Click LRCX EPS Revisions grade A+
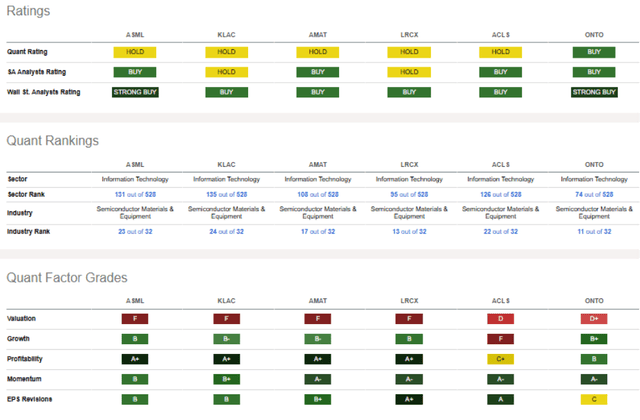The height and width of the screenshot is (420, 640). tap(409, 400)
